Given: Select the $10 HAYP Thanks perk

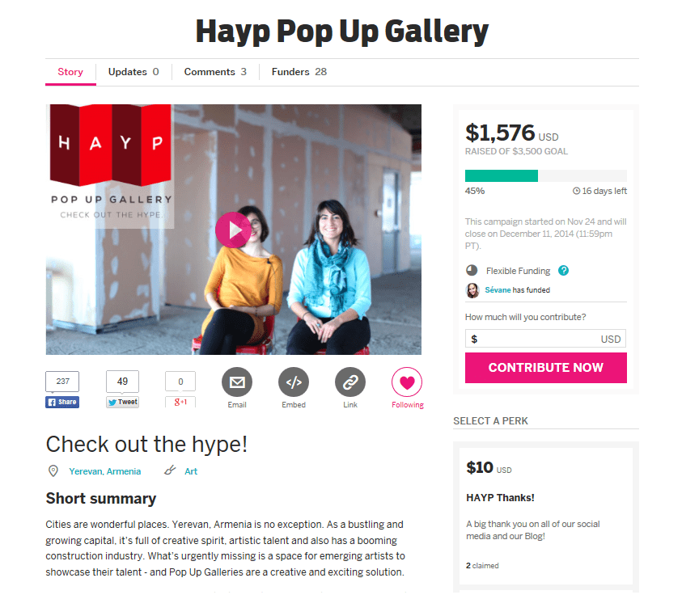Looking at the screenshot, I should [546, 516].
